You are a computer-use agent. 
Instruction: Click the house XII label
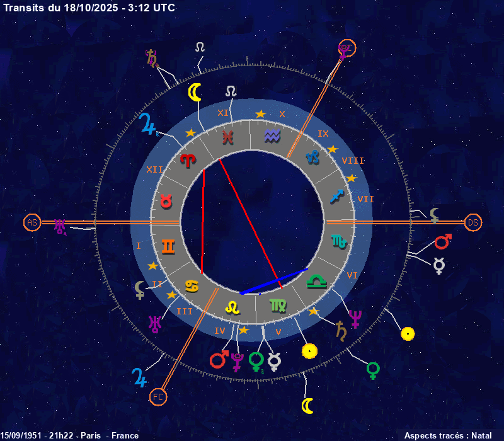pyautogui.click(x=154, y=169)
